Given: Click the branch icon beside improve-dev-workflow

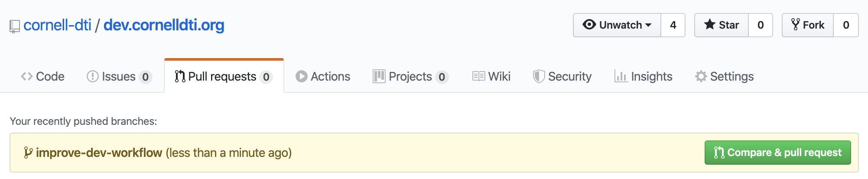Looking at the screenshot, I should [28, 153].
